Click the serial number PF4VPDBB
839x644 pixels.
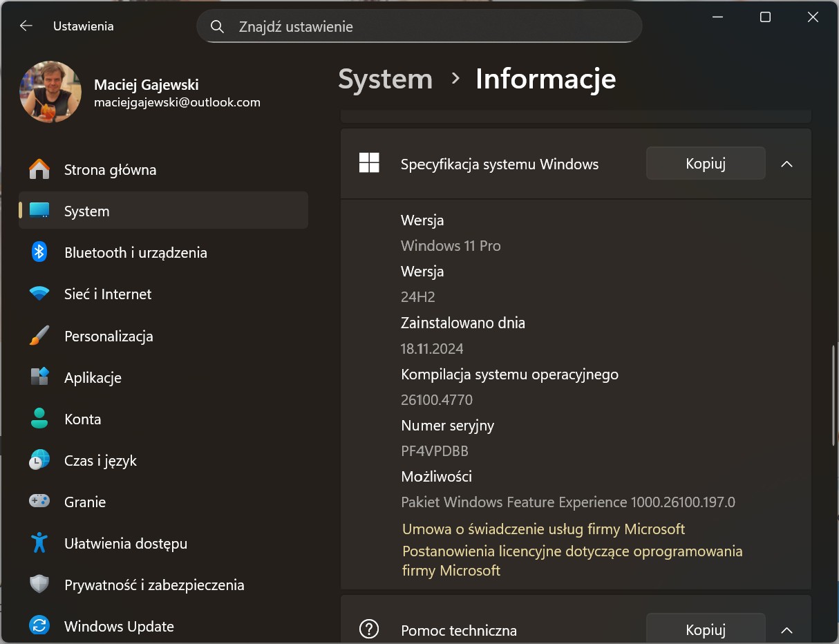pyautogui.click(x=435, y=451)
